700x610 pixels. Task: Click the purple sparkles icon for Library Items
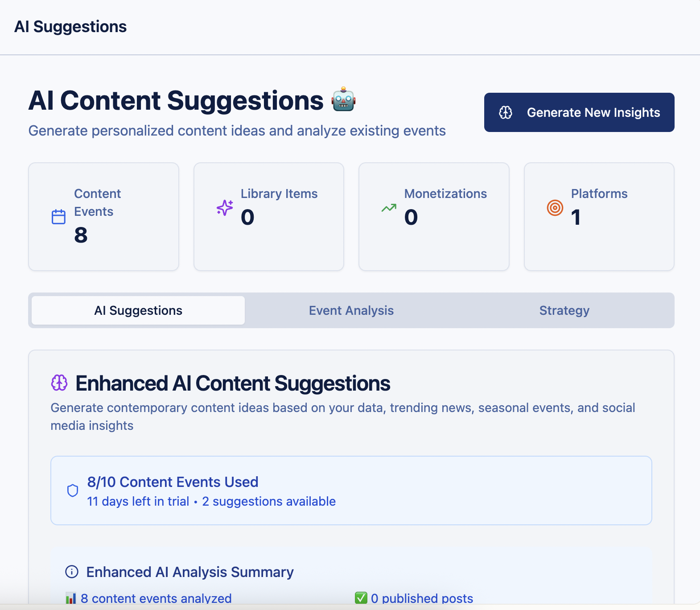[225, 208]
